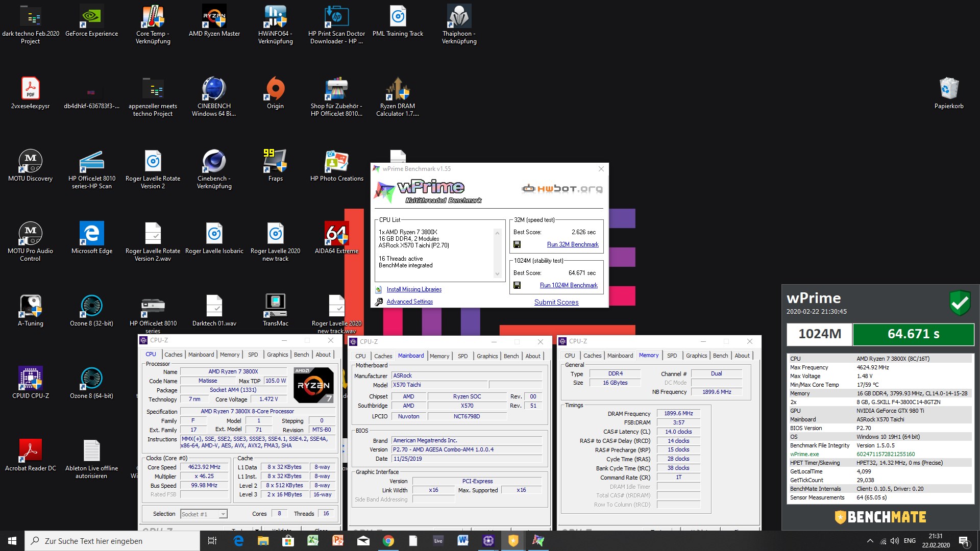The width and height of the screenshot is (980, 551).
Task: Click the 64.671 s result in BenchMate
Action: tap(913, 334)
